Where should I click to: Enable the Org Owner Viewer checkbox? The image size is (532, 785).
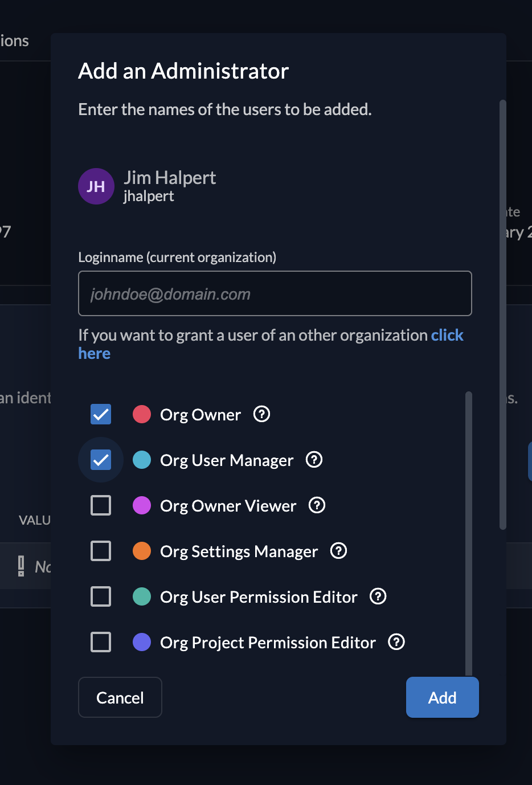101,505
